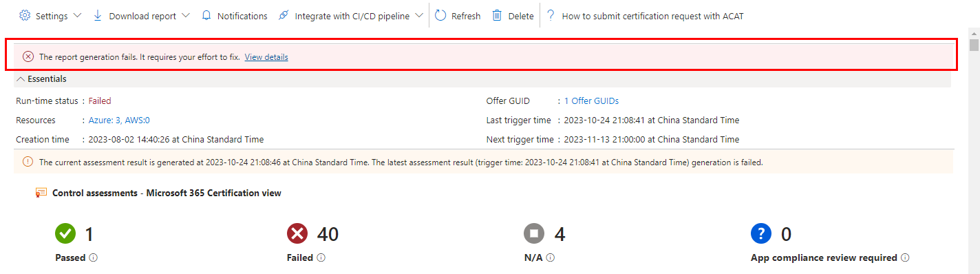Click the Settings gear icon

tap(24, 15)
